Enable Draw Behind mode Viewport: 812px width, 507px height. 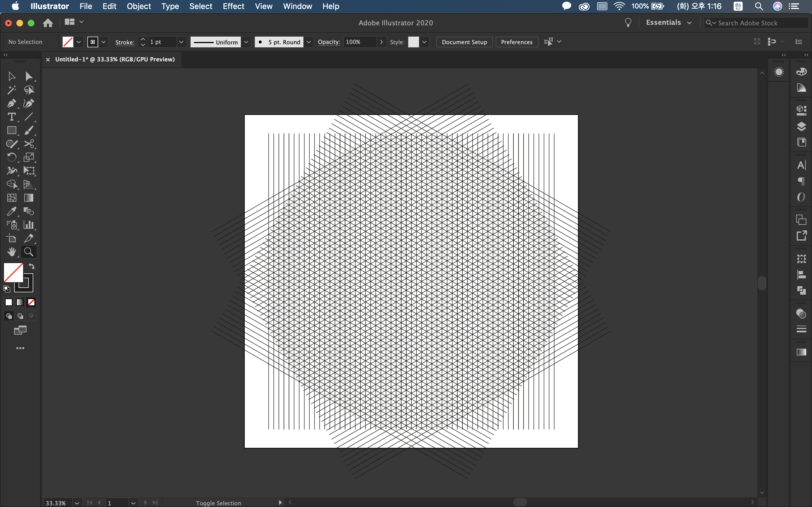pos(20,316)
